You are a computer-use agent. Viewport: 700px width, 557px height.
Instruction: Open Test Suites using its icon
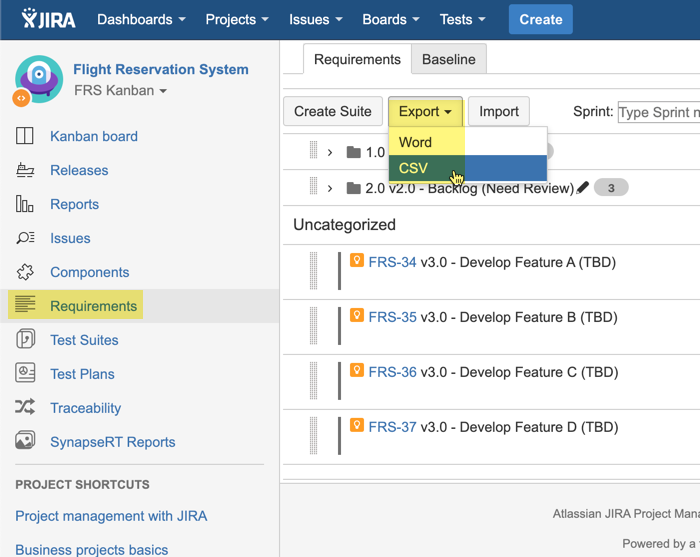[x=25, y=341]
